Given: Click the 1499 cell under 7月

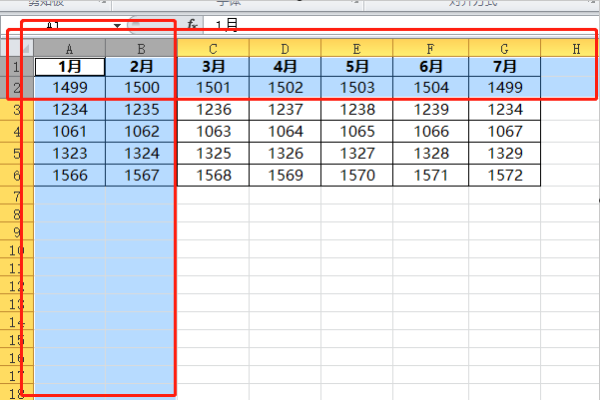Looking at the screenshot, I should click(x=504, y=88).
